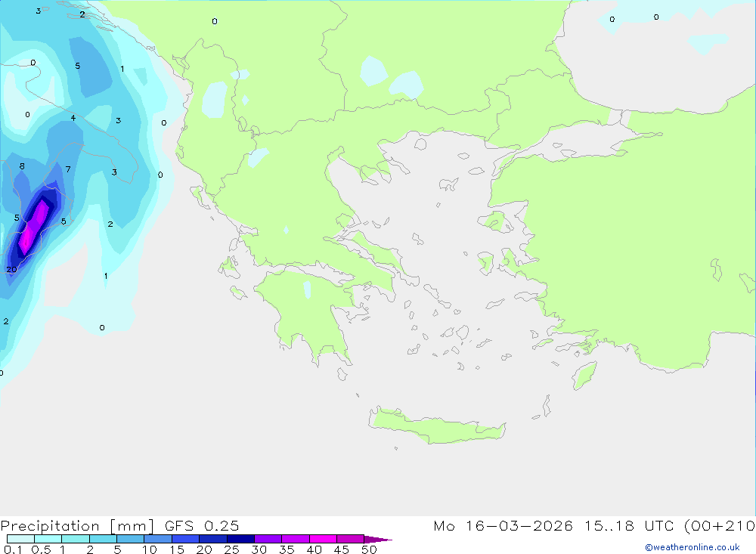The width and height of the screenshot is (756, 554).
Task: Click the '0.5' legend scale label
Action: 41,549
